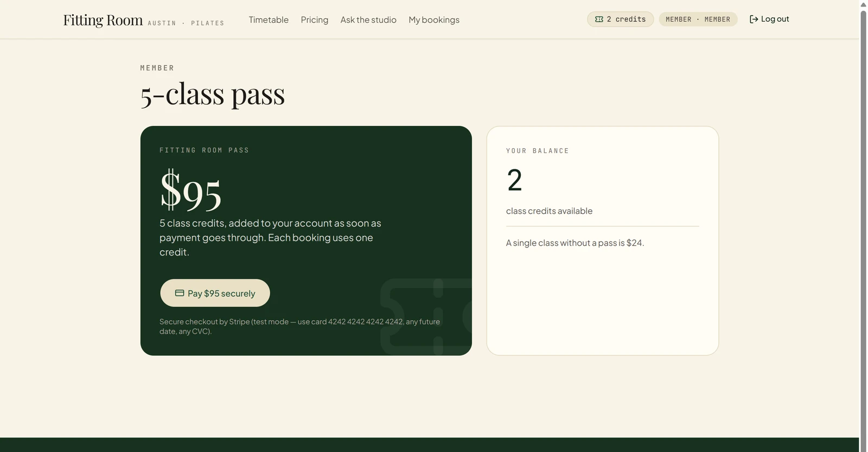Click the $95 price text
The height and width of the screenshot is (452, 868).
(191, 190)
